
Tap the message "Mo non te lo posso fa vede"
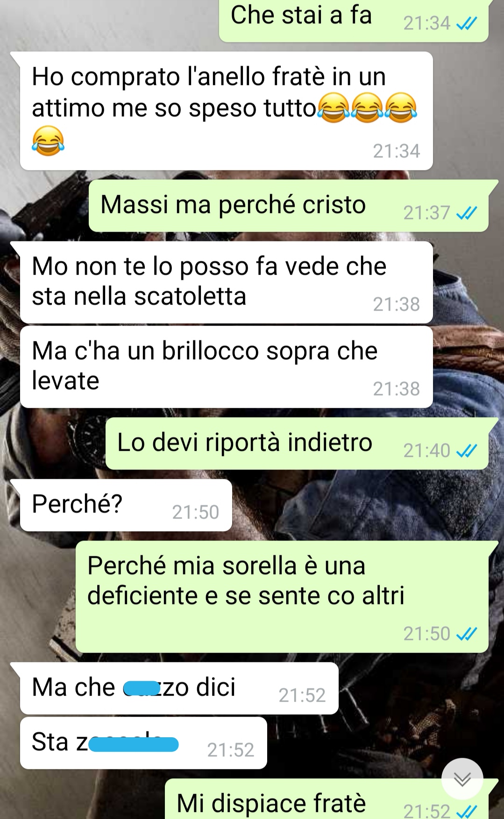(226, 282)
